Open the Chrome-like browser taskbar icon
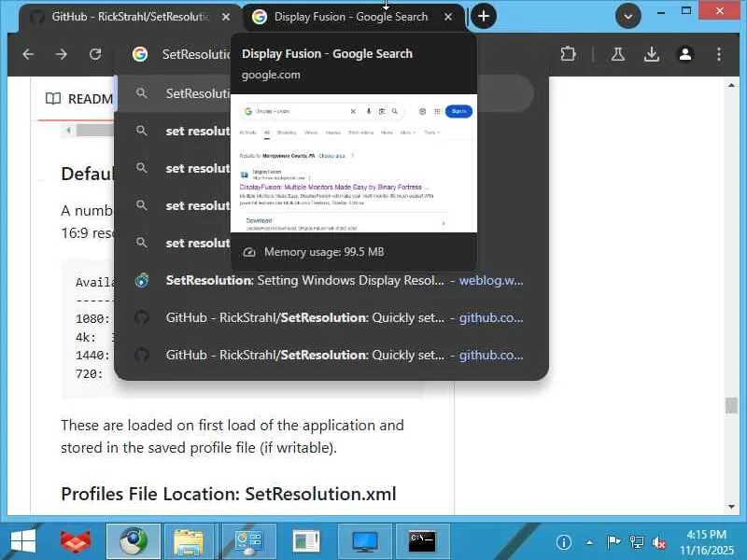The width and height of the screenshot is (747, 560). (133, 541)
